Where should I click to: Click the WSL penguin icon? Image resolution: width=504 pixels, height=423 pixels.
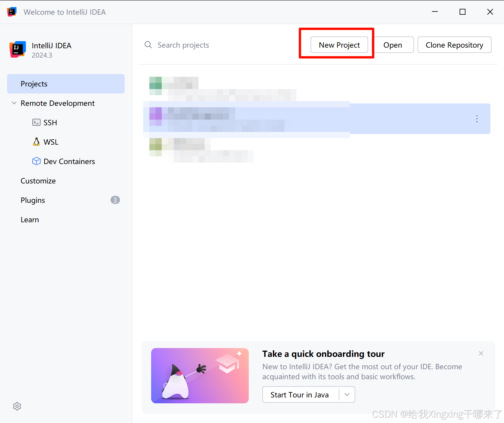[x=36, y=142]
